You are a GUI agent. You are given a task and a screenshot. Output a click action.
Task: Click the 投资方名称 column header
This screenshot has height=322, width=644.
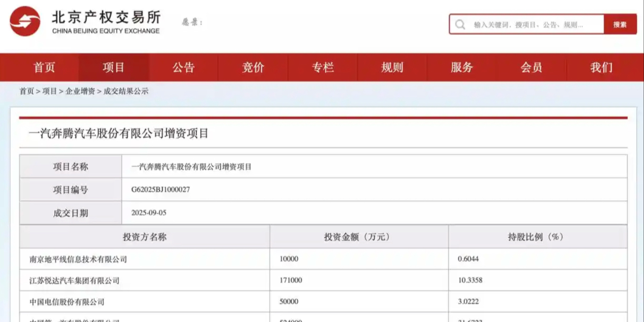(x=145, y=237)
